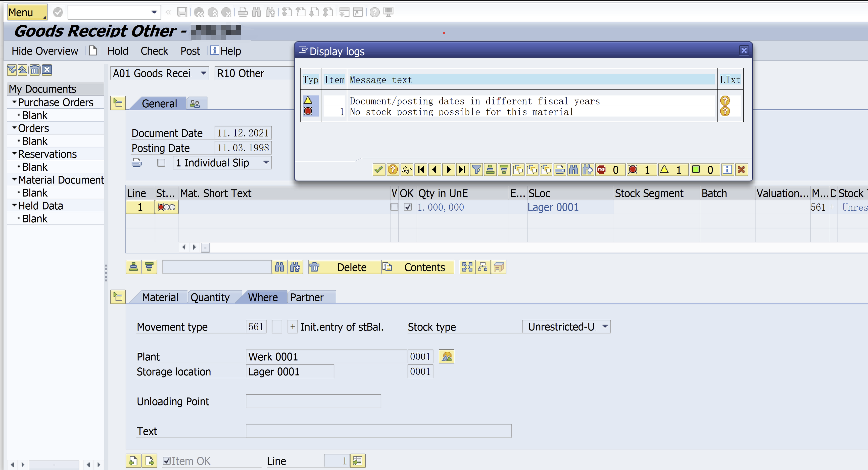Collapse the Purchase Orders tree node
The width and height of the screenshot is (868, 470).
14,102
